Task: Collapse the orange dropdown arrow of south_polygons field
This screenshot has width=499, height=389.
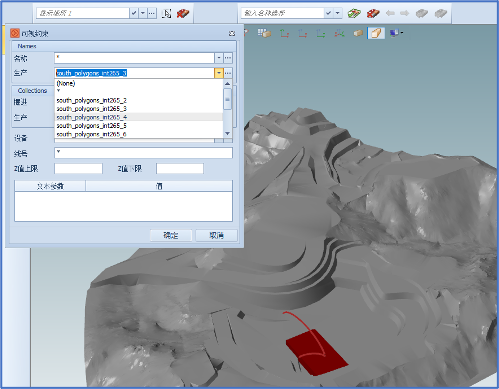Action: pyautogui.click(x=219, y=73)
